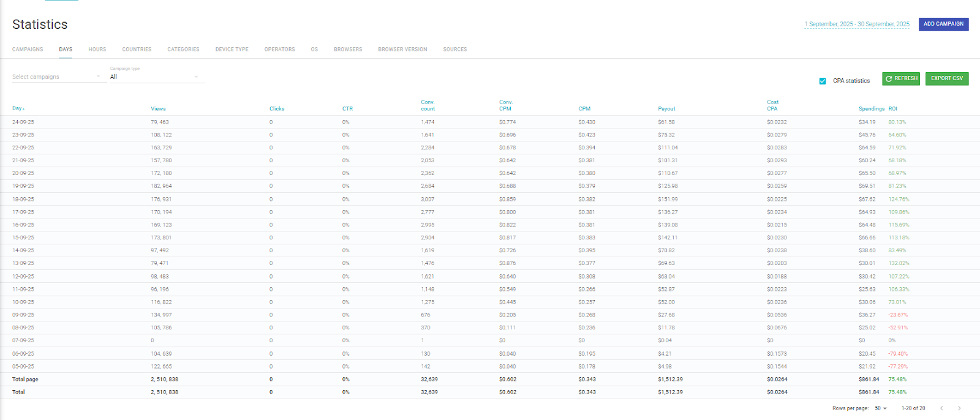Sort table by Day column header

(18, 108)
